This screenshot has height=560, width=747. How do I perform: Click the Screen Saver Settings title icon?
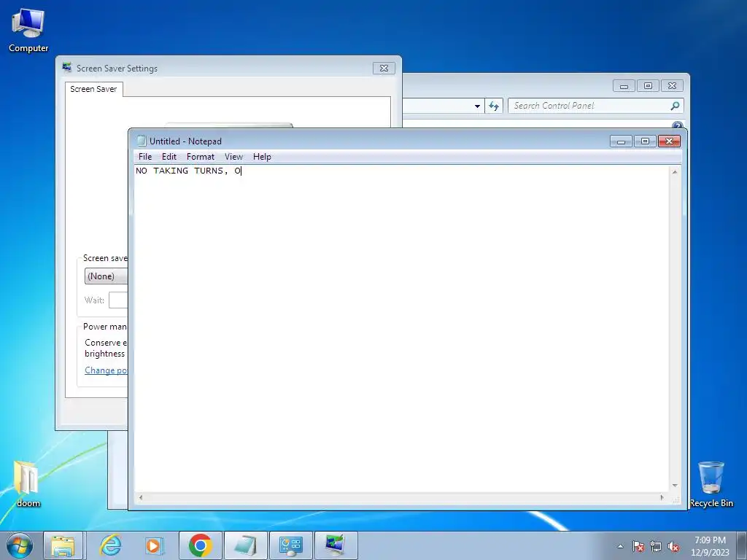67,68
